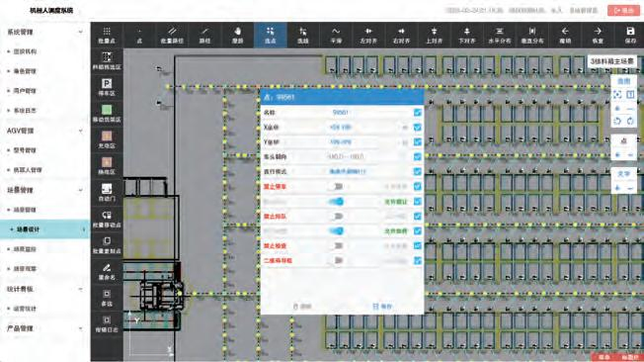Pick the orange charging area (充电区) tool
The image size is (644, 362).
point(107,139)
